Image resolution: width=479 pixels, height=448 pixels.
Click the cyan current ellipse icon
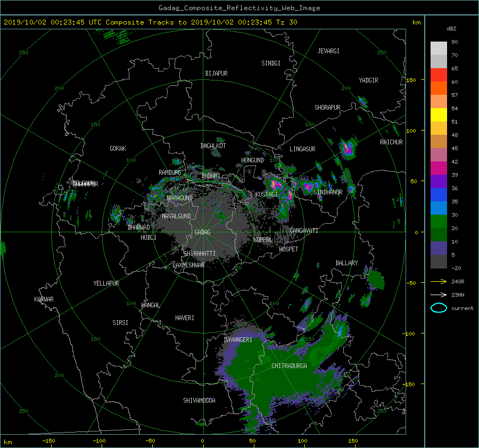point(439,308)
